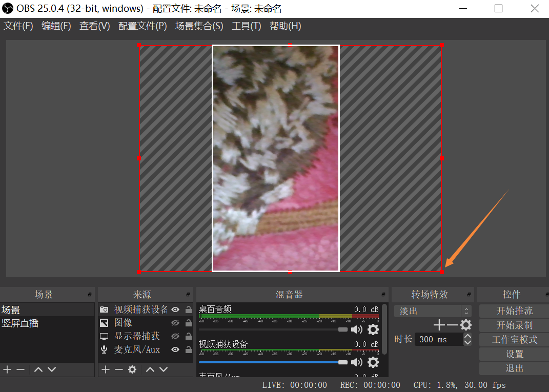Click the top-left red resize handle

point(139,45)
